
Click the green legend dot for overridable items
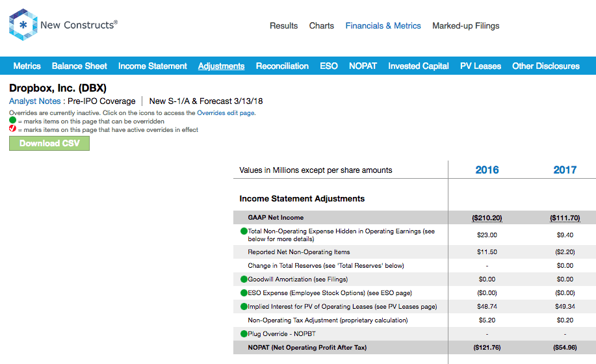click(12, 120)
